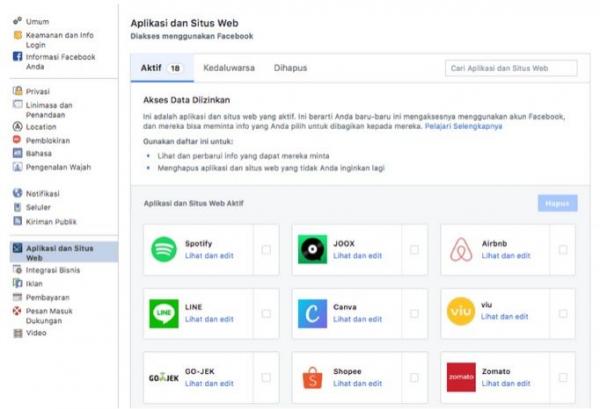
Task: Click the Spotify app icon
Action: pyautogui.click(x=163, y=250)
